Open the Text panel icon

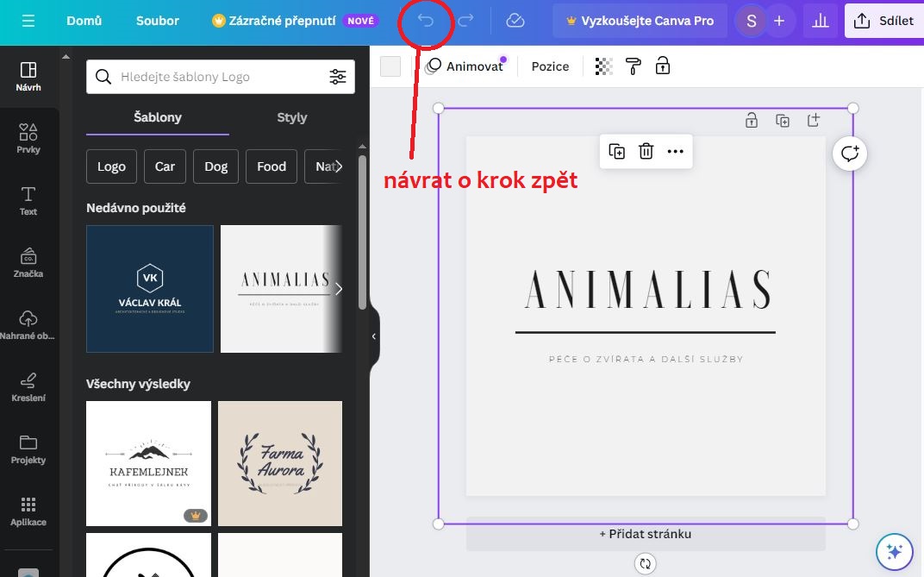[28, 198]
